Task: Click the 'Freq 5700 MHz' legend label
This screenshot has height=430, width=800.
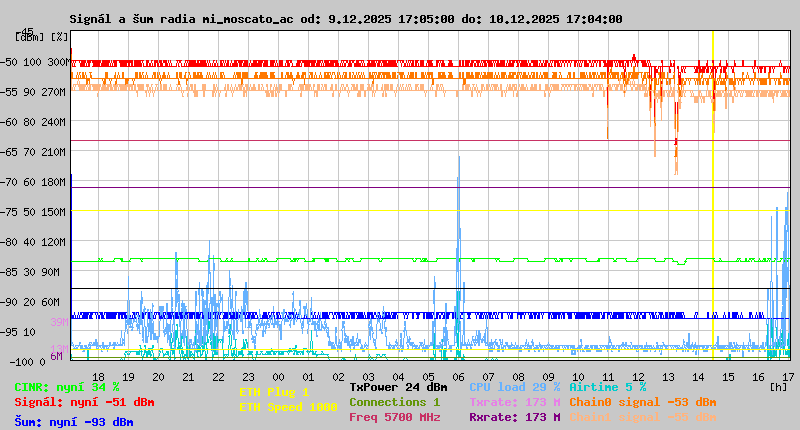Action: click(x=395, y=417)
